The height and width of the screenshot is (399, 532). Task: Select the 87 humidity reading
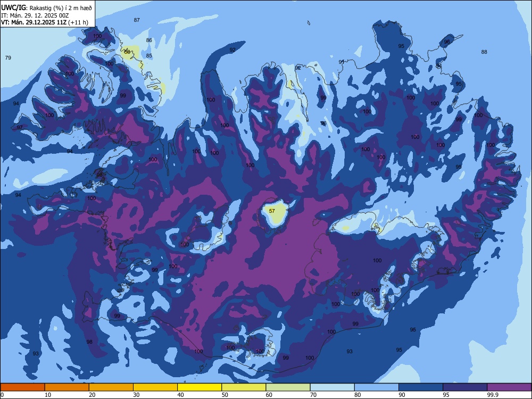137,20
